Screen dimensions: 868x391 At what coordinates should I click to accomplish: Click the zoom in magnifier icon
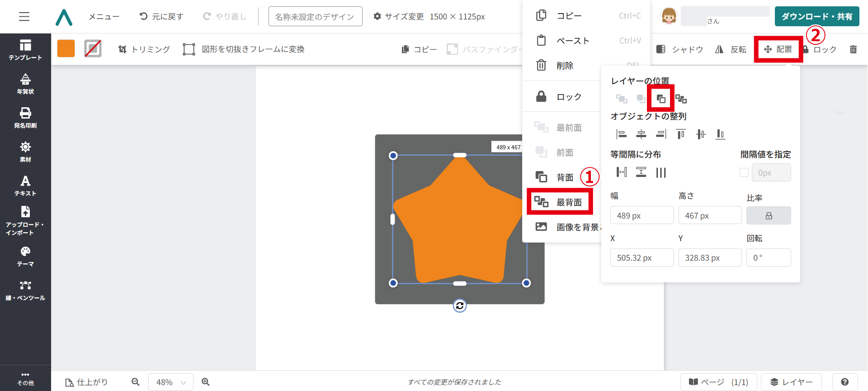pyautogui.click(x=206, y=382)
